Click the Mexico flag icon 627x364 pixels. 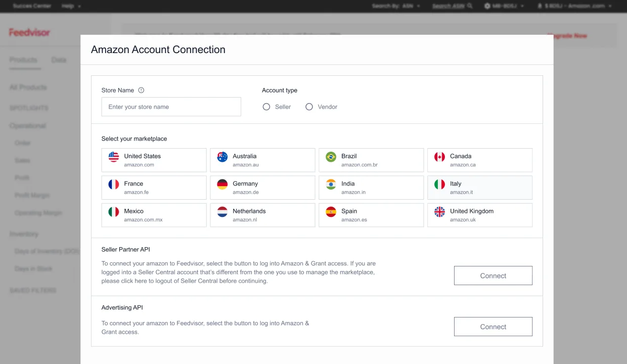114,212
